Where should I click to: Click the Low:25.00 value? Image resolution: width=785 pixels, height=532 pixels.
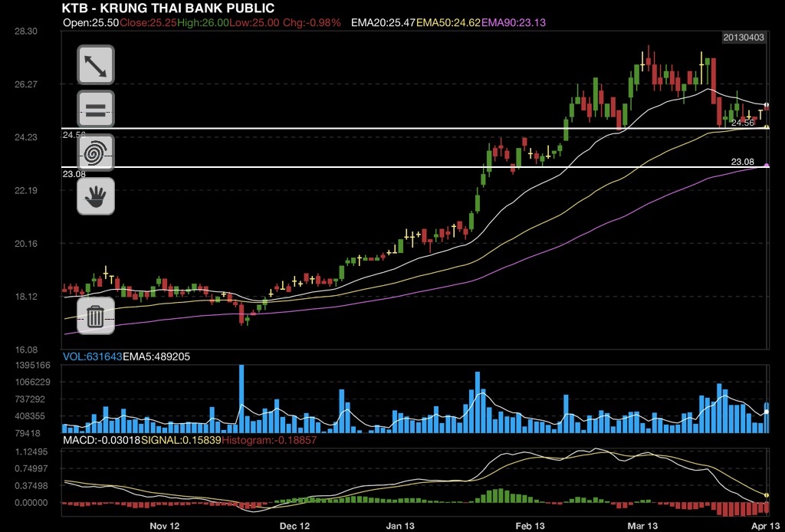255,22
